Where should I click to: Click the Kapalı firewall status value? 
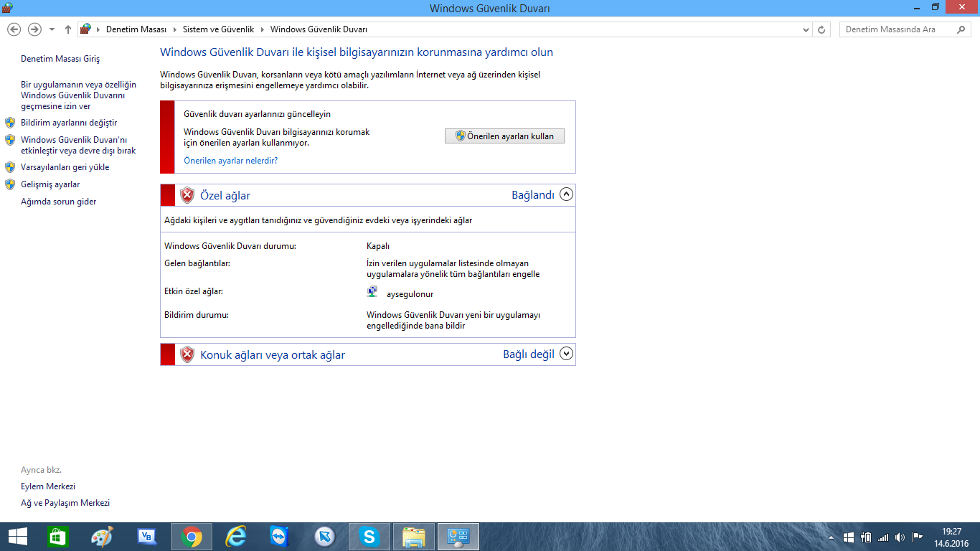[x=378, y=246]
